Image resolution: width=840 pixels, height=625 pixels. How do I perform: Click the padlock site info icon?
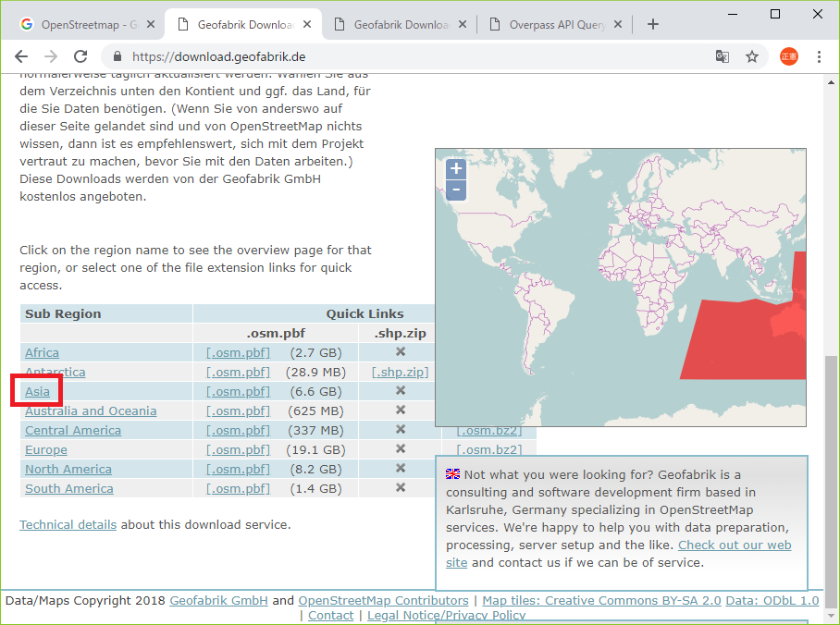pyautogui.click(x=117, y=56)
